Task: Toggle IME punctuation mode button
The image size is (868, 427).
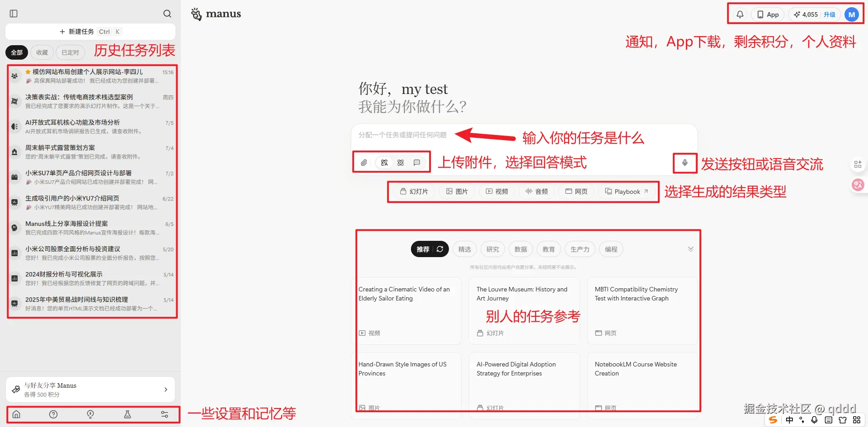Action: click(802, 420)
